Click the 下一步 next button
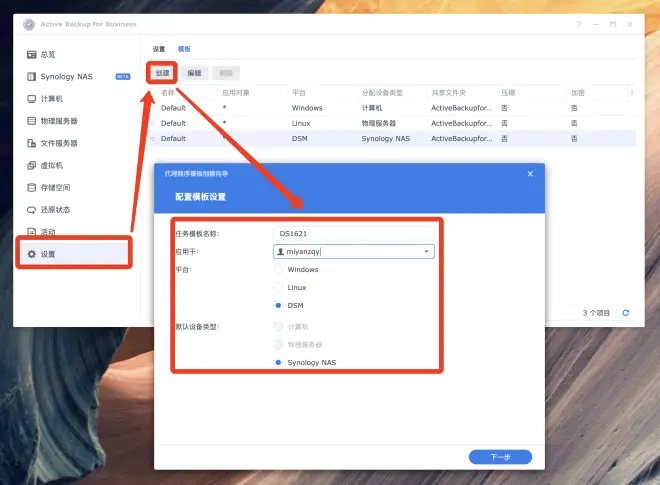Viewport: 660px width, 485px height. (x=500, y=457)
